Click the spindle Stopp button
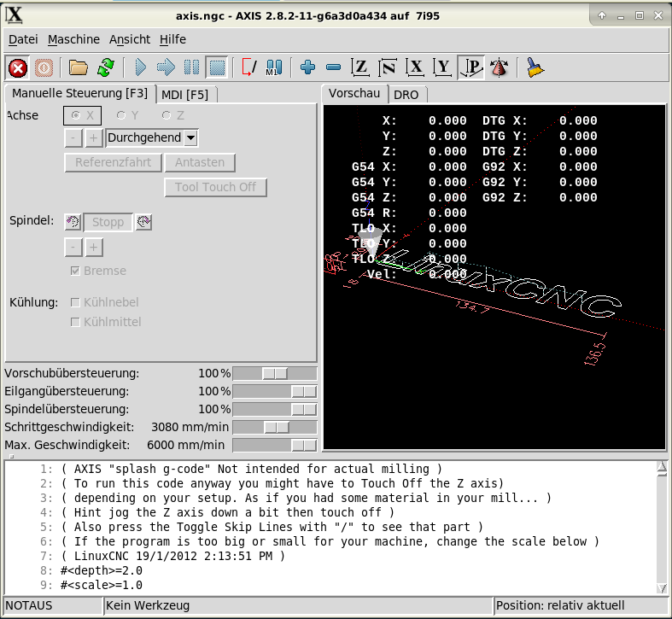 [108, 222]
